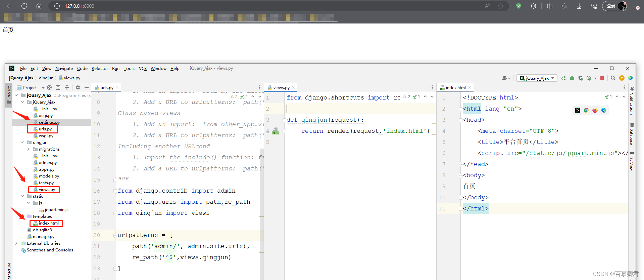Open the Project view dropdown
Viewport: 644px width, 280px height.
pyautogui.click(x=43, y=87)
